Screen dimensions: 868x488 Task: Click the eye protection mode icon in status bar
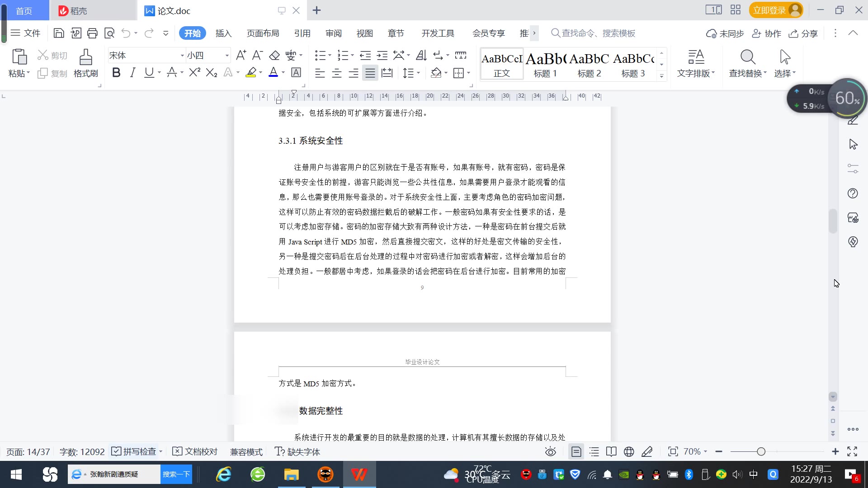coord(550,452)
